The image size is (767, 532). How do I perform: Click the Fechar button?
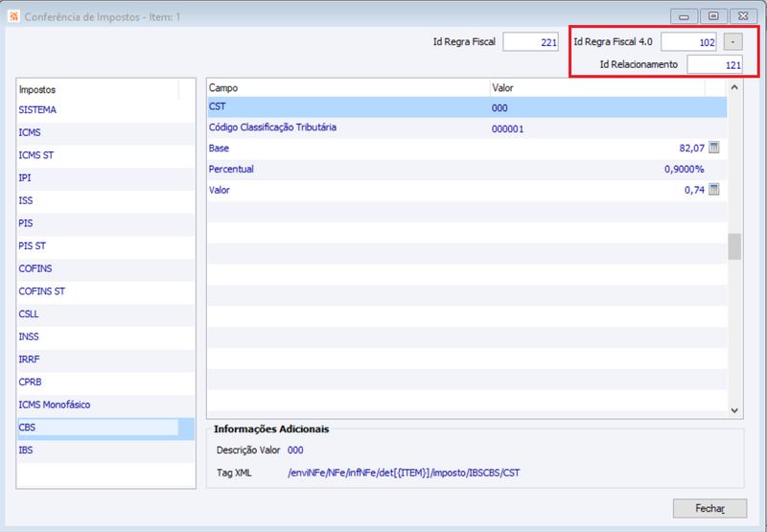pos(709,509)
